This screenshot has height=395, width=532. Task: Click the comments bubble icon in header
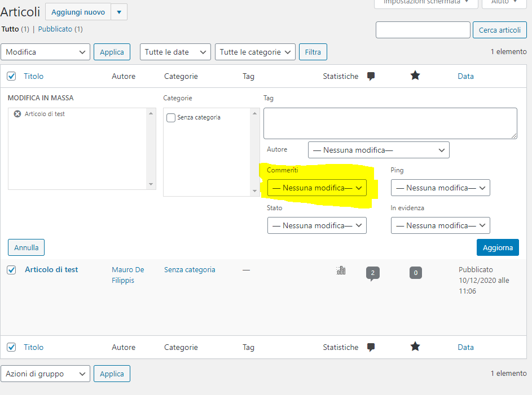coord(371,76)
